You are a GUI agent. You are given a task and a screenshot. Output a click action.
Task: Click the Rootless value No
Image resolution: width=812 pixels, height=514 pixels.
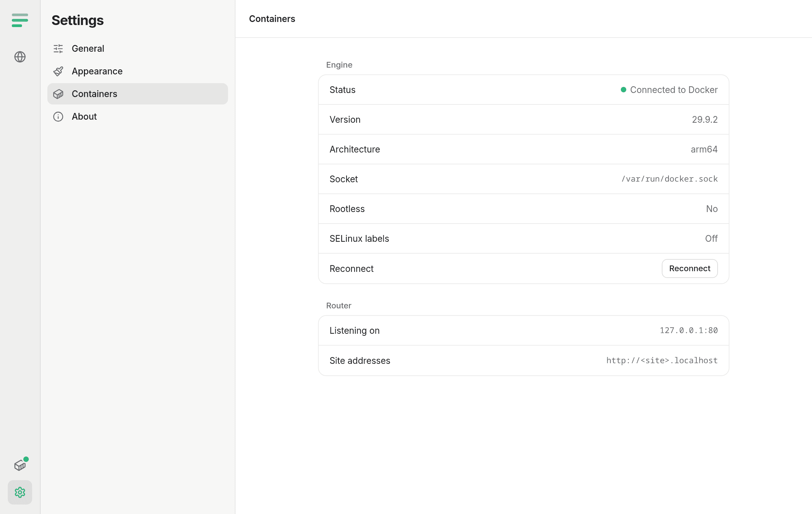pyautogui.click(x=712, y=209)
